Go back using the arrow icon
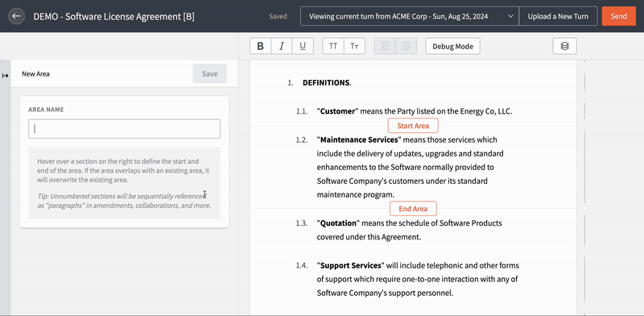Image resolution: width=644 pixels, height=316 pixels. pyautogui.click(x=16, y=16)
